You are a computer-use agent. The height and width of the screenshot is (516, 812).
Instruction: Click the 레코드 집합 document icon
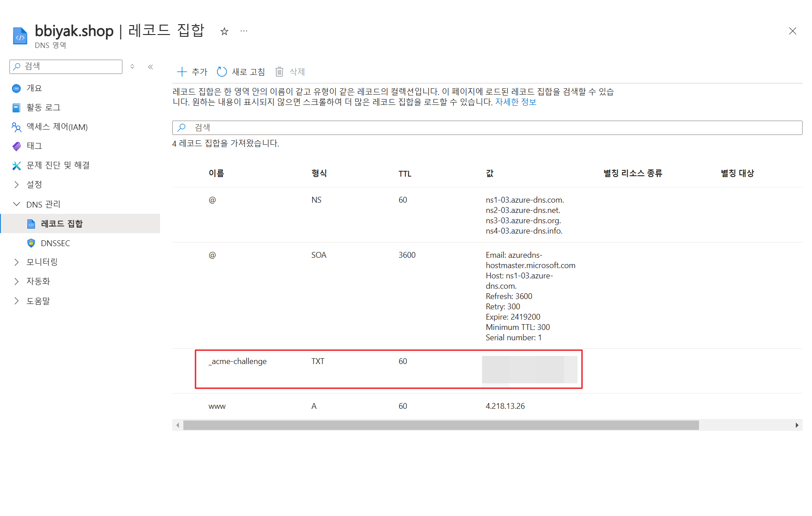click(x=31, y=224)
